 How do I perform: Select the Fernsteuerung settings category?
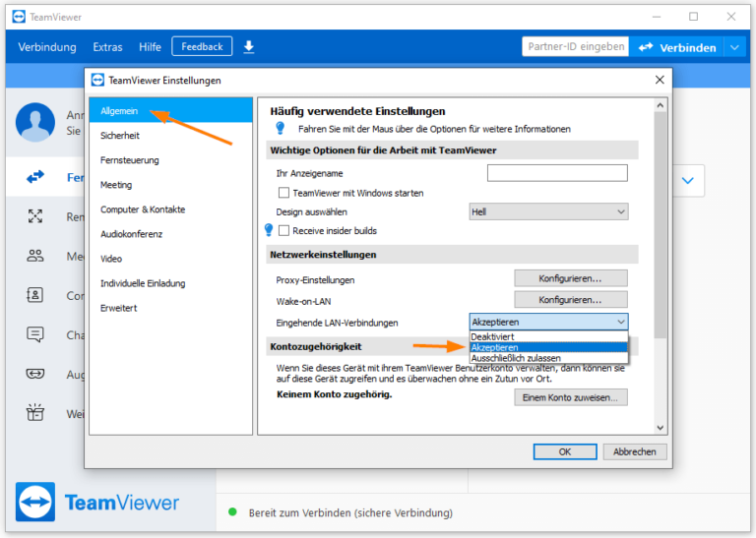pos(170,160)
